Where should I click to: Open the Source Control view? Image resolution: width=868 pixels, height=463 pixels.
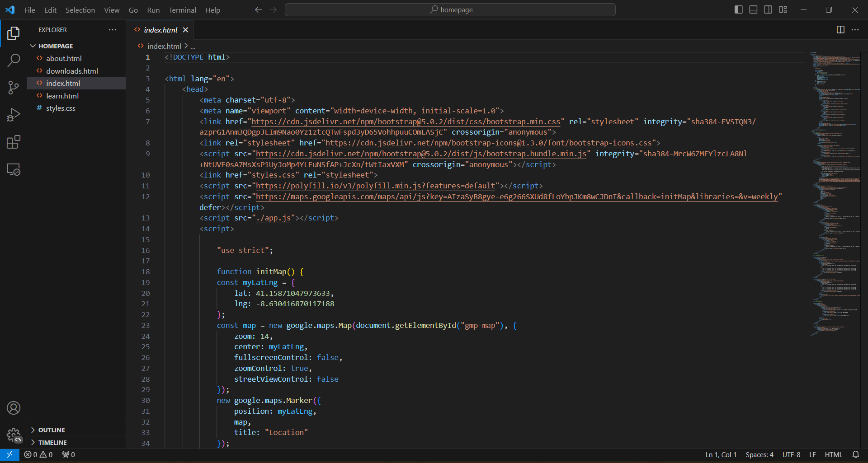point(14,88)
